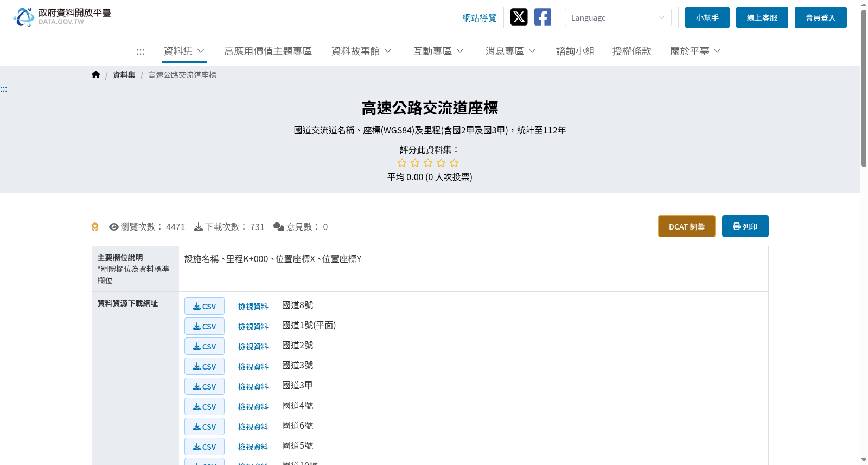
Task: Click the vertical page scrollbar thumb
Action: (864, 88)
